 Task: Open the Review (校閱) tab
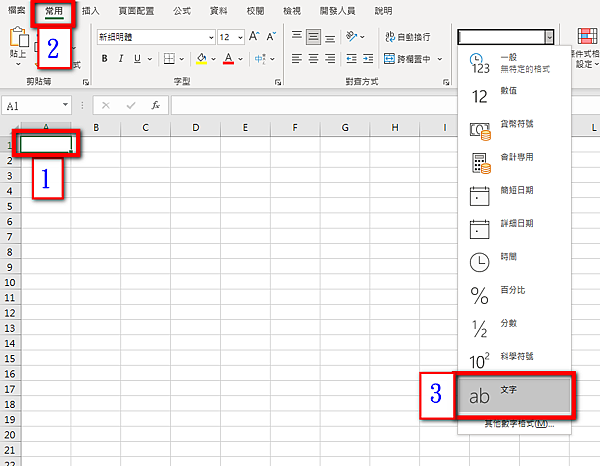255,11
